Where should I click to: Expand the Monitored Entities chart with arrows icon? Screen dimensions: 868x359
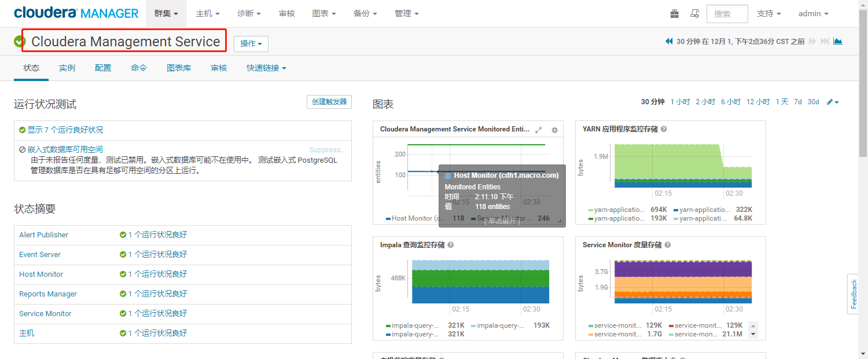pyautogui.click(x=539, y=130)
